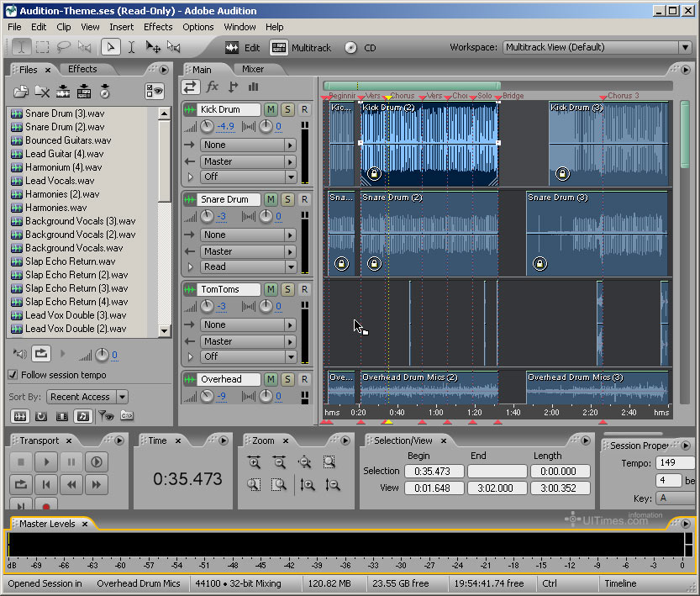Switch to Multitrack view
The height and width of the screenshot is (596, 700).
(x=301, y=48)
